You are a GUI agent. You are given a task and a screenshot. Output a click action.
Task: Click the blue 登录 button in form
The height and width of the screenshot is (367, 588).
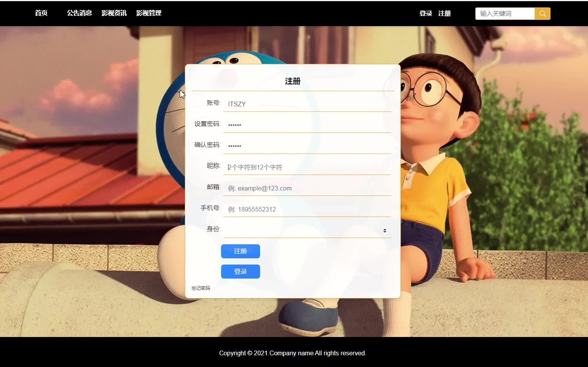click(241, 272)
